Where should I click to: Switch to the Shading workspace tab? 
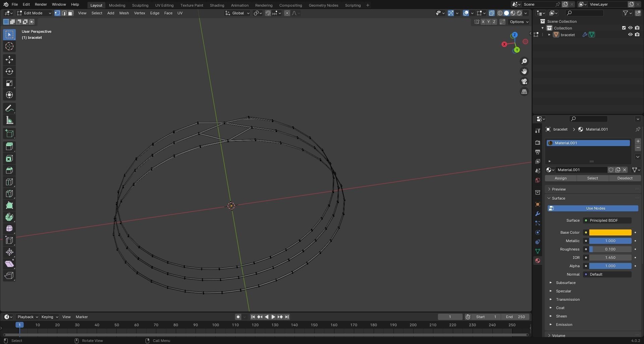coord(217,5)
